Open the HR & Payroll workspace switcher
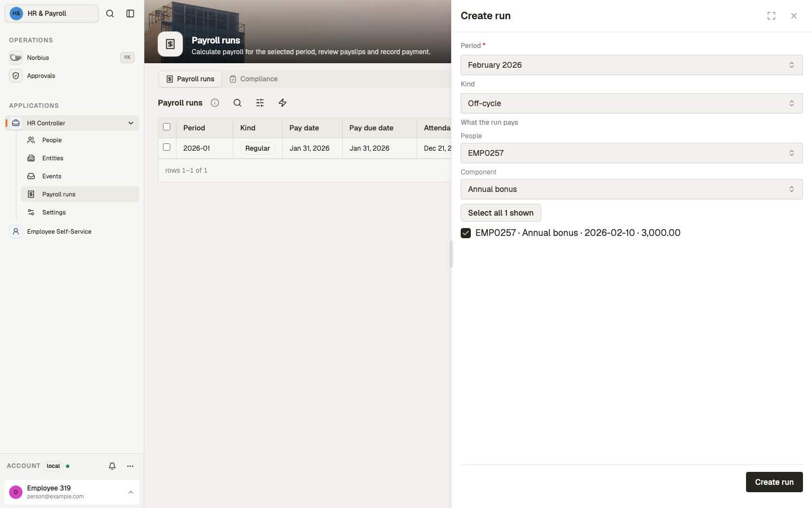The width and height of the screenshot is (812, 508). (x=52, y=14)
